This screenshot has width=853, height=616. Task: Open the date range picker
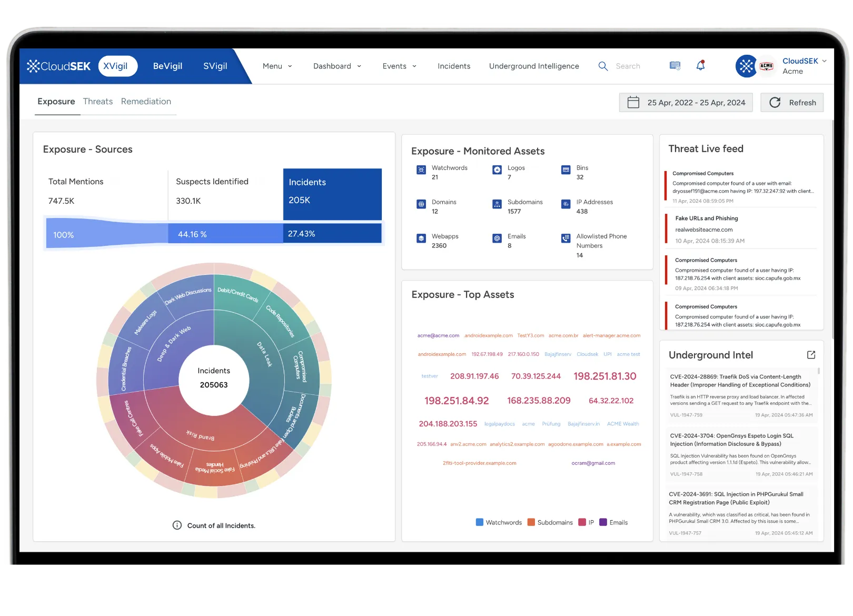(686, 103)
